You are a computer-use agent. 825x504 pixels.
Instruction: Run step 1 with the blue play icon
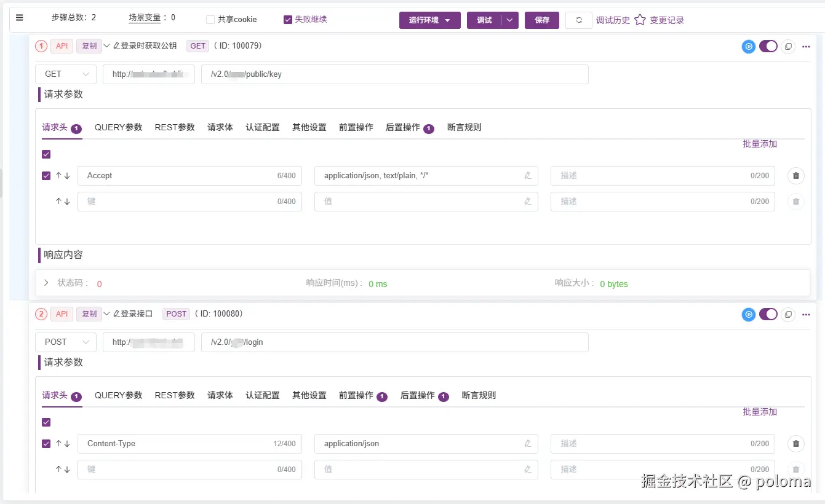pyautogui.click(x=748, y=46)
